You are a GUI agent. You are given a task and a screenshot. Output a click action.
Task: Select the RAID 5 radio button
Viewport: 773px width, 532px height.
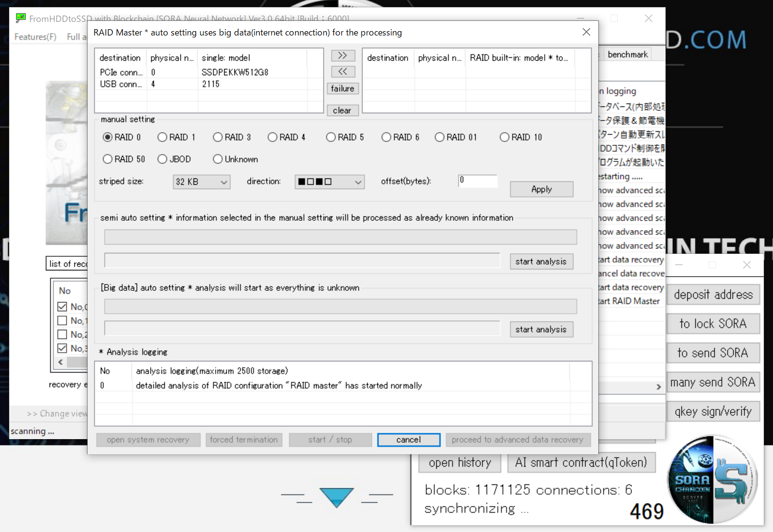click(331, 137)
